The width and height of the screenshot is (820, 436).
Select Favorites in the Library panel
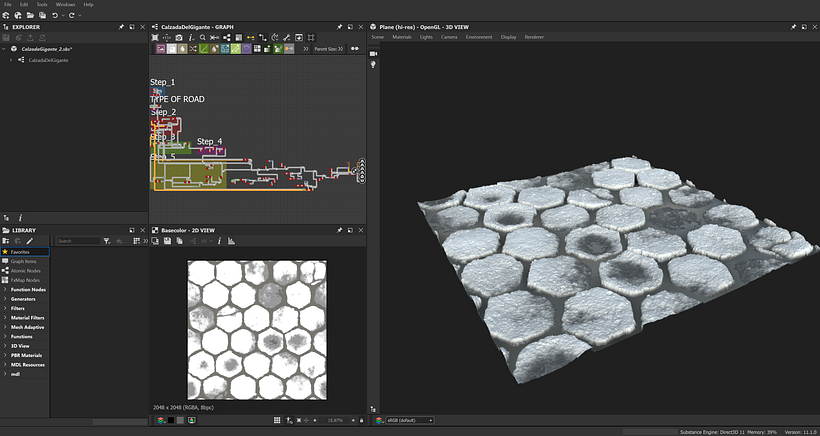(25, 252)
